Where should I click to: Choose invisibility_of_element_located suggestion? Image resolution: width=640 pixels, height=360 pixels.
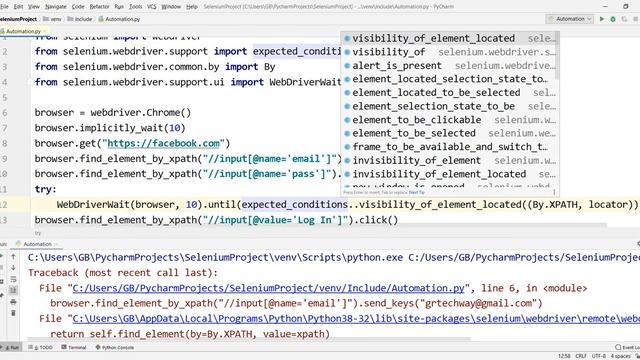450,174
